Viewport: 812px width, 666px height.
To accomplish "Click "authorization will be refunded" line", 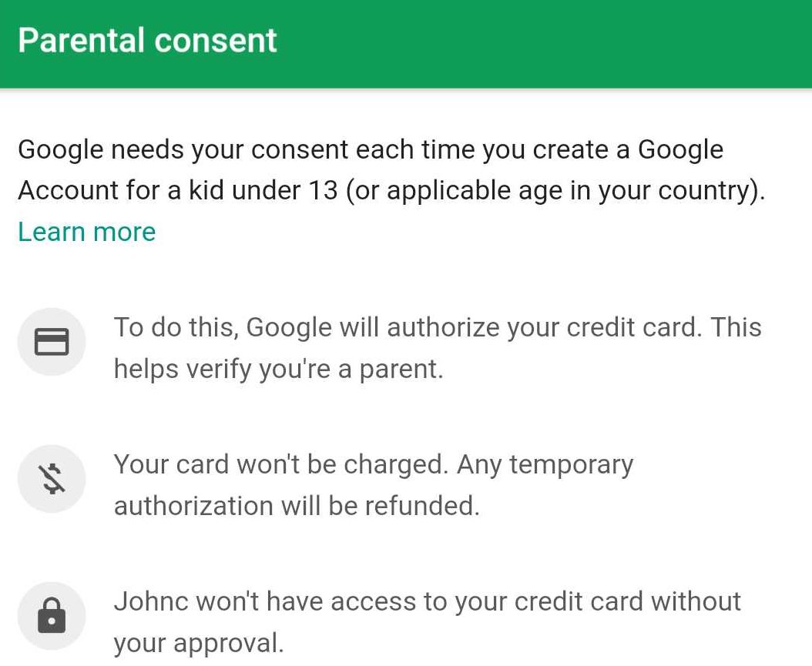I will pyautogui.click(x=297, y=506).
